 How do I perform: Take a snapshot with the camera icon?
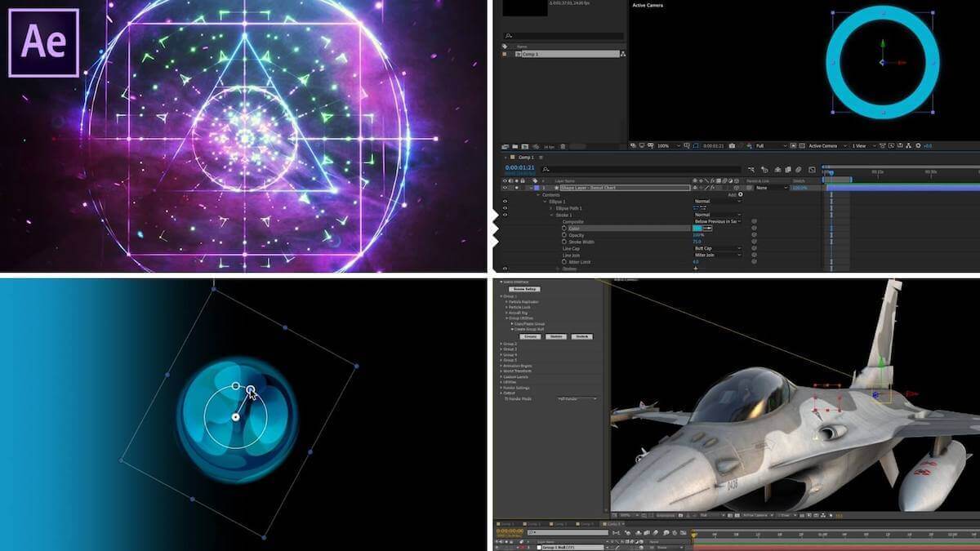(x=733, y=146)
